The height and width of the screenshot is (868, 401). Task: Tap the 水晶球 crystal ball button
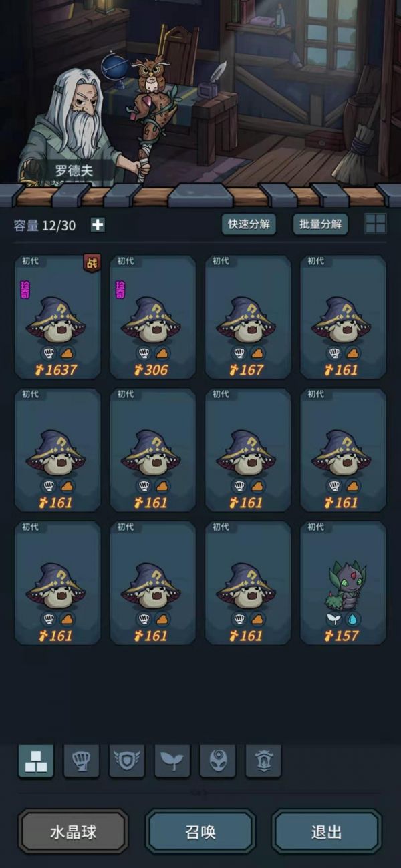tap(73, 832)
